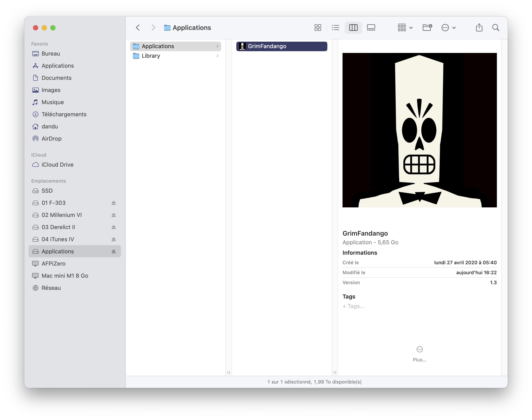Open the Finder search
This screenshot has height=420, width=532.
coord(496,28)
